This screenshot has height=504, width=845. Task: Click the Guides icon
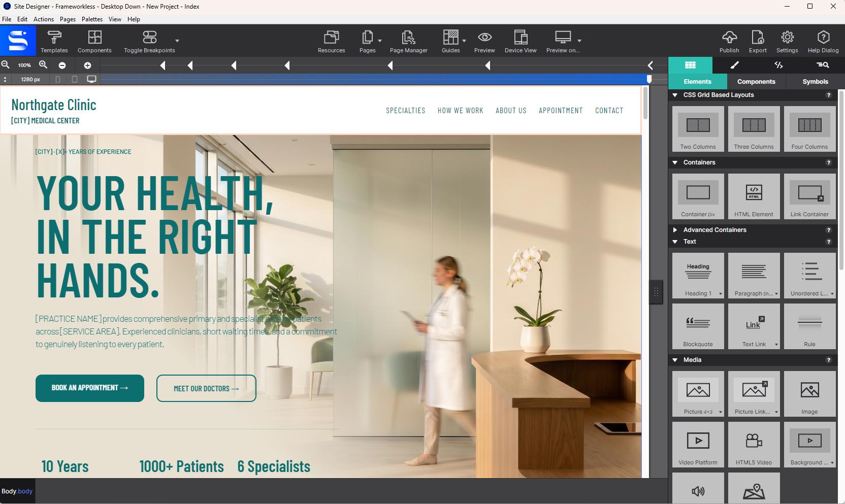(x=450, y=37)
